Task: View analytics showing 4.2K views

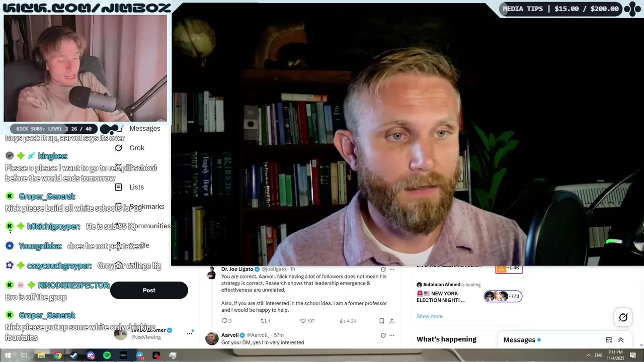Action: pyautogui.click(x=348, y=321)
